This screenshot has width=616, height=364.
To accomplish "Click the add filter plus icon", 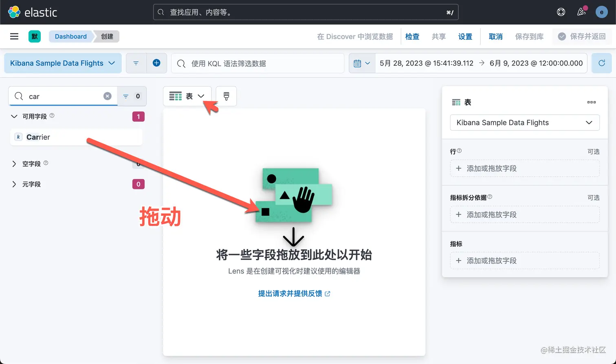I will 156,63.
